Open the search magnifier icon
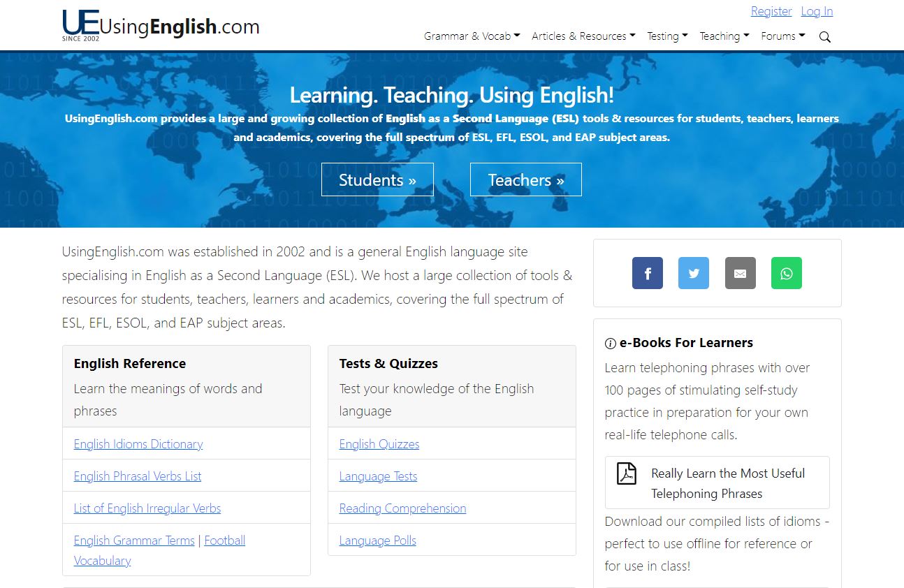Image resolution: width=904 pixels, height=588 pixels. [x=824, y=37]
